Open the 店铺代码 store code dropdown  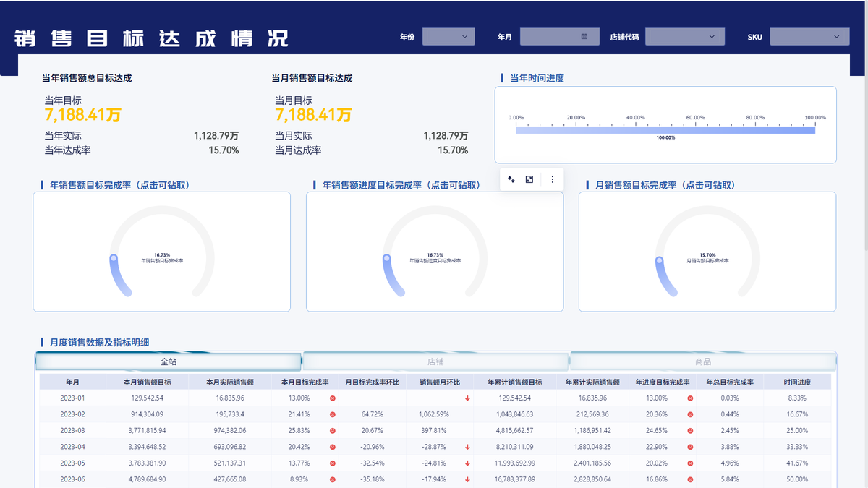point(685,36)
